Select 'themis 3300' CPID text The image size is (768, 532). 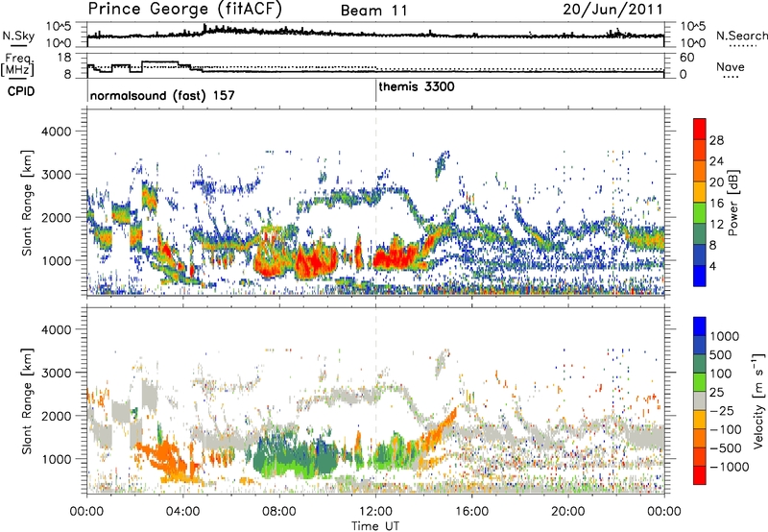click(x=417, y=86)
